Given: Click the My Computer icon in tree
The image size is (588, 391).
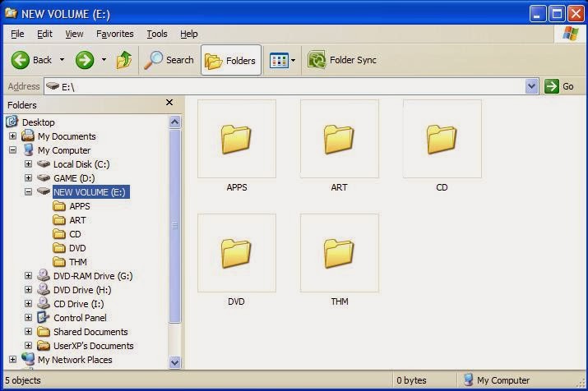Looking at the screenshot, I should tap(28, 149).
